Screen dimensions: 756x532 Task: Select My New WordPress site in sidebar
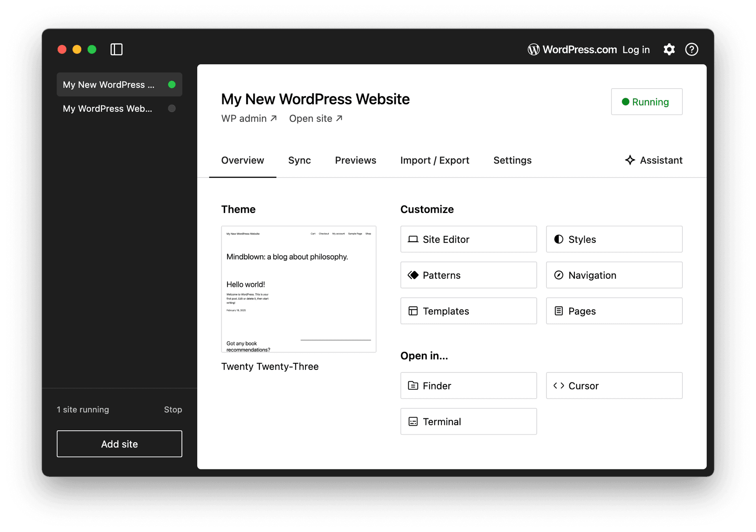(119, 85)
